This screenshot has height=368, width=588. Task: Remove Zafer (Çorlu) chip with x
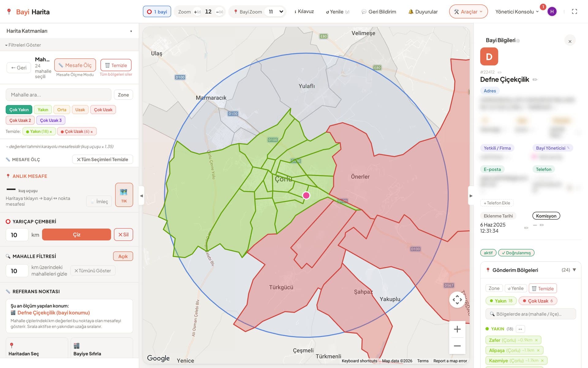536,340
